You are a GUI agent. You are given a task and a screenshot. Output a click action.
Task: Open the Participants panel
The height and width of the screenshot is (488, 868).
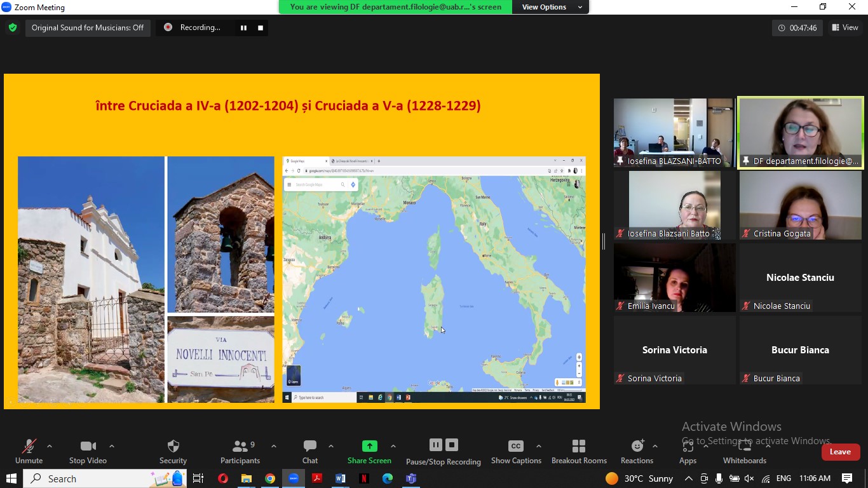point(240,452)
